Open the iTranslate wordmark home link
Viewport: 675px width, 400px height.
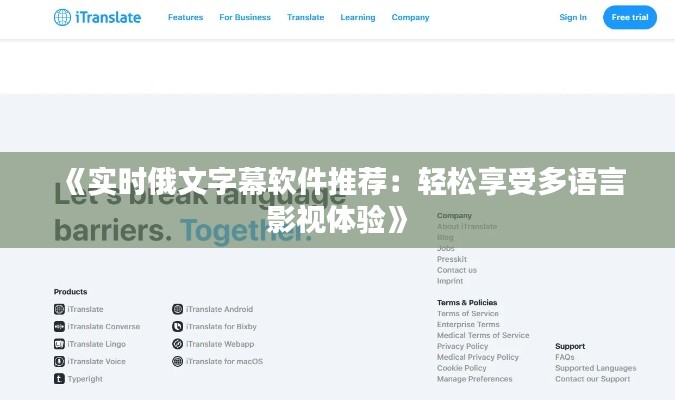coord(108,17)
